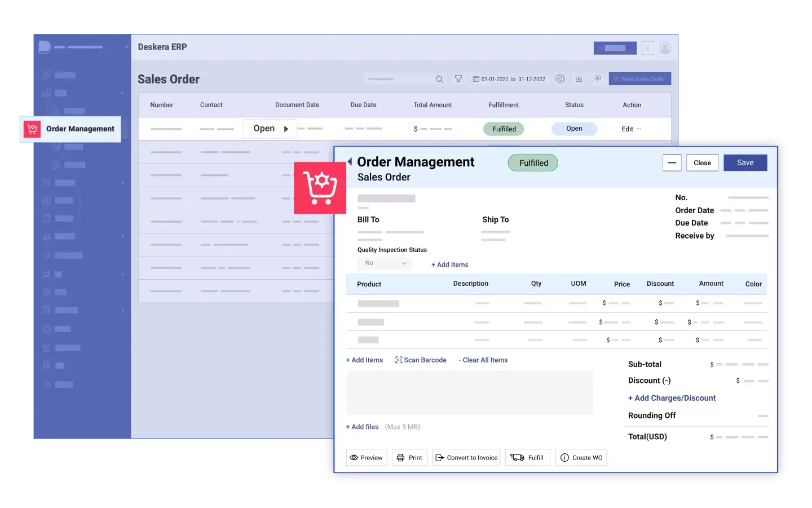The height and width of the screenshot is (508, 812).
Task: Open the Quality Inspection Status dropdown showing No
Action: pos(385,263)
